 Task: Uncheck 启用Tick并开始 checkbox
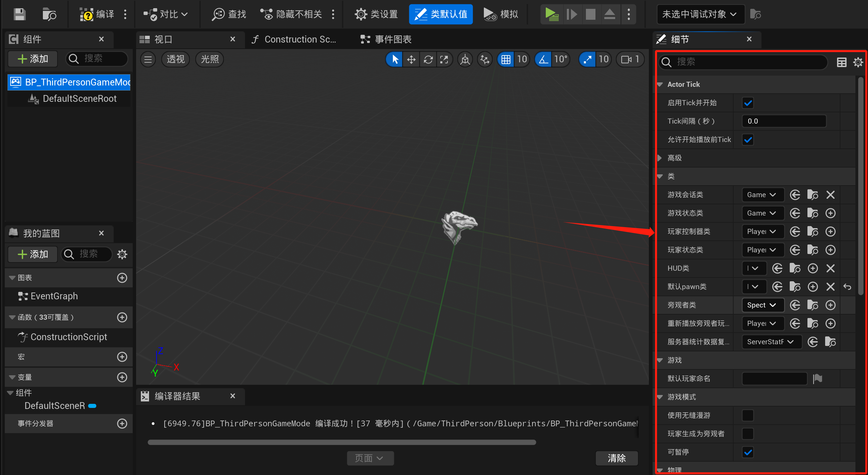748,103
